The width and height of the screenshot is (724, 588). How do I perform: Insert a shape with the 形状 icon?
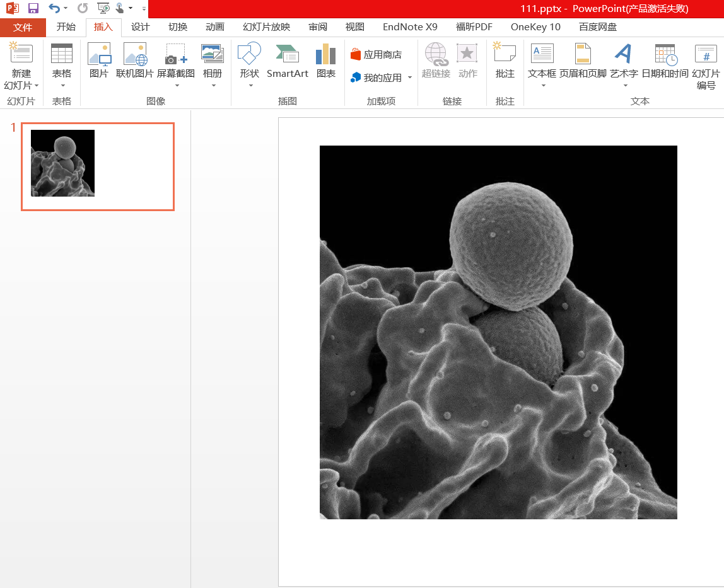[x=249, y=54]
